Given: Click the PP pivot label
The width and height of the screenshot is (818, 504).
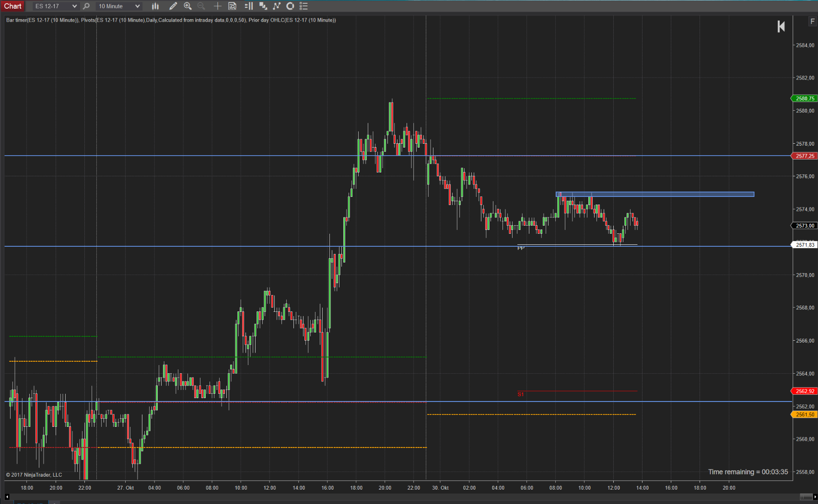Looking at the screenshot, I should pyautogui.click(x=521, y=248).
